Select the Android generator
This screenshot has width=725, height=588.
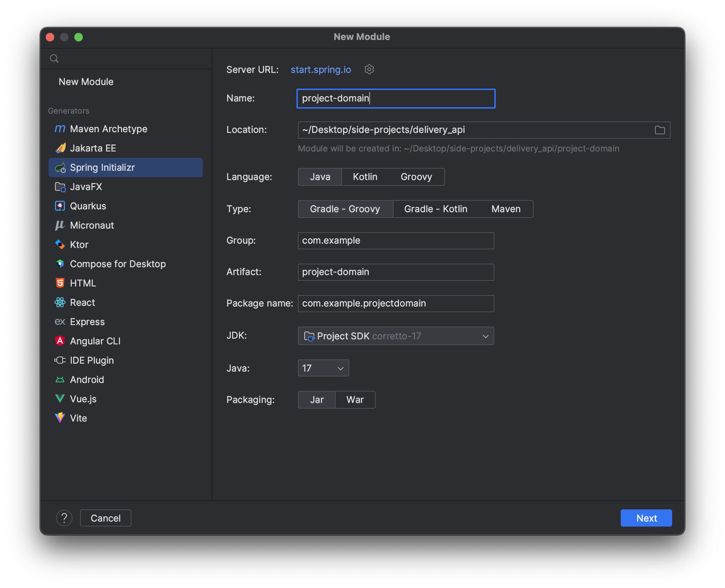click(x=87, y=380)
